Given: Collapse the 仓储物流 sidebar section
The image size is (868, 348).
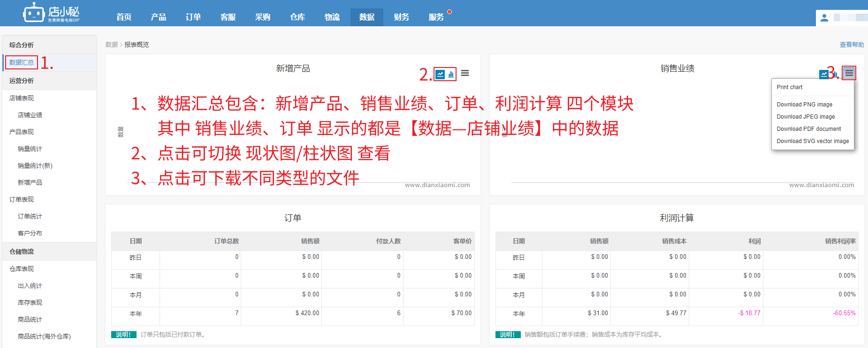Looking at the screenshot, I should [x=49, y=251].
